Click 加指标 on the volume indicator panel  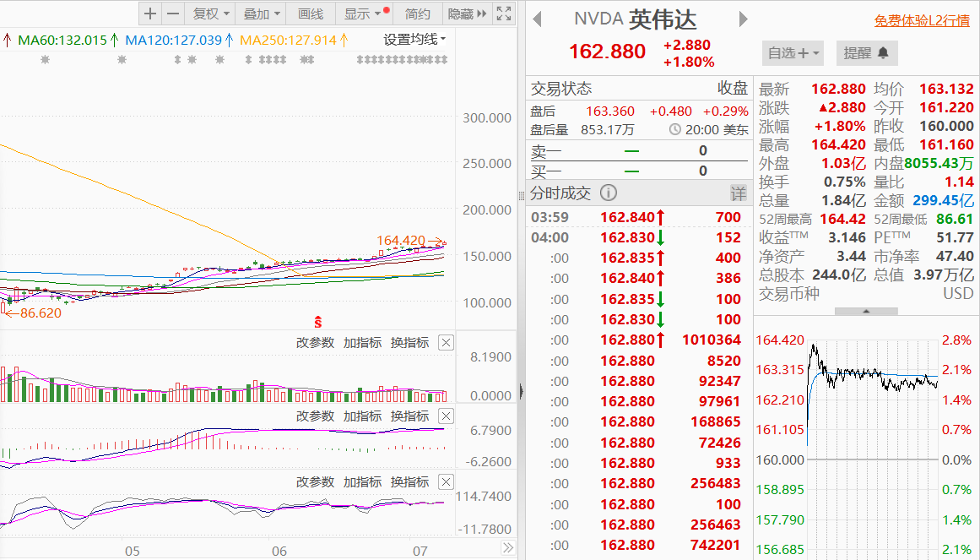pyautogui.click(x=362, y=342)
